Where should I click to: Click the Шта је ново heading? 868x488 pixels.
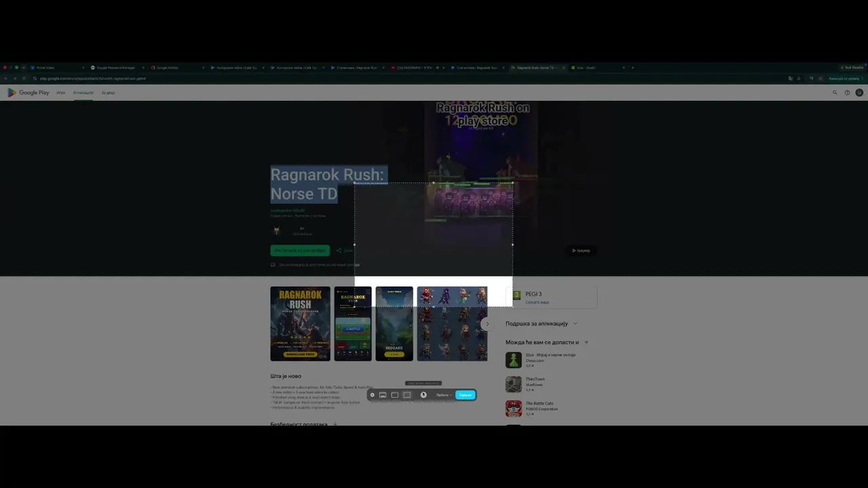[x=286, y=376]
